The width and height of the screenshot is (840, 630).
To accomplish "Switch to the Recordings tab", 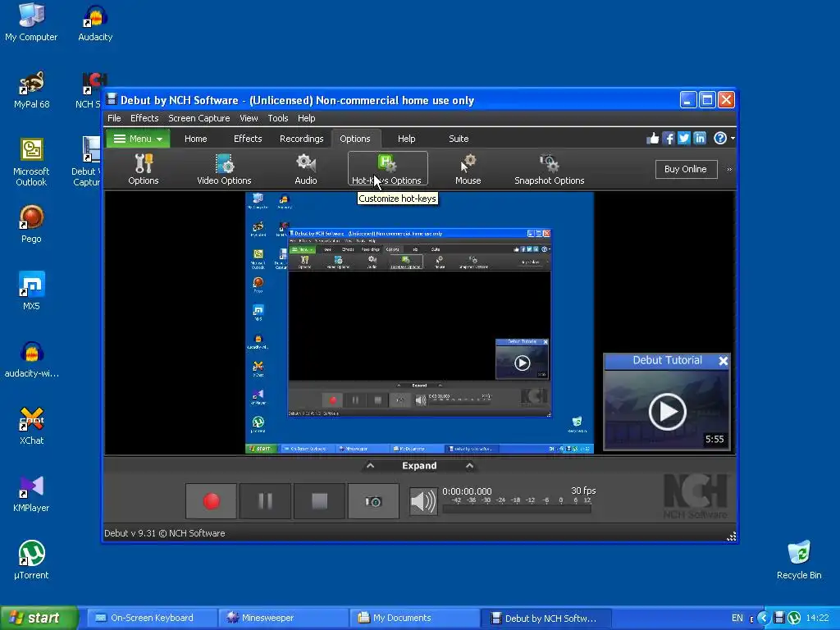I will 302,139.
